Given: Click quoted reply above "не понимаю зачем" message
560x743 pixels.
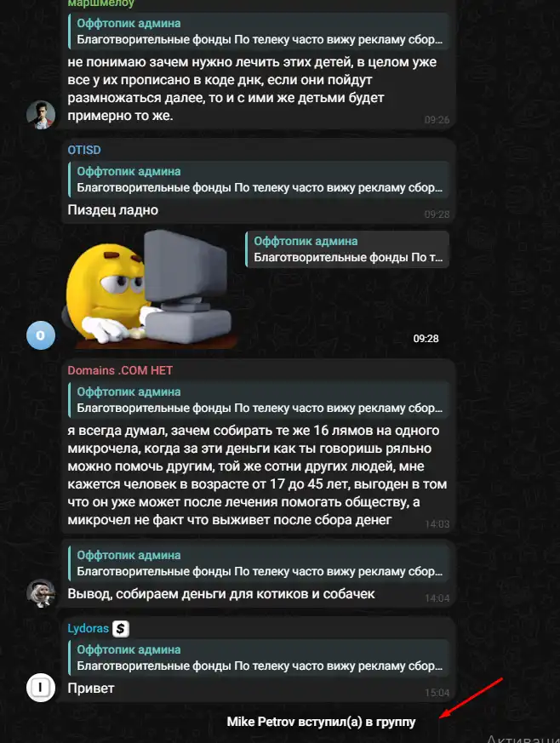Looking at the screenshot, I should point(259,31).
